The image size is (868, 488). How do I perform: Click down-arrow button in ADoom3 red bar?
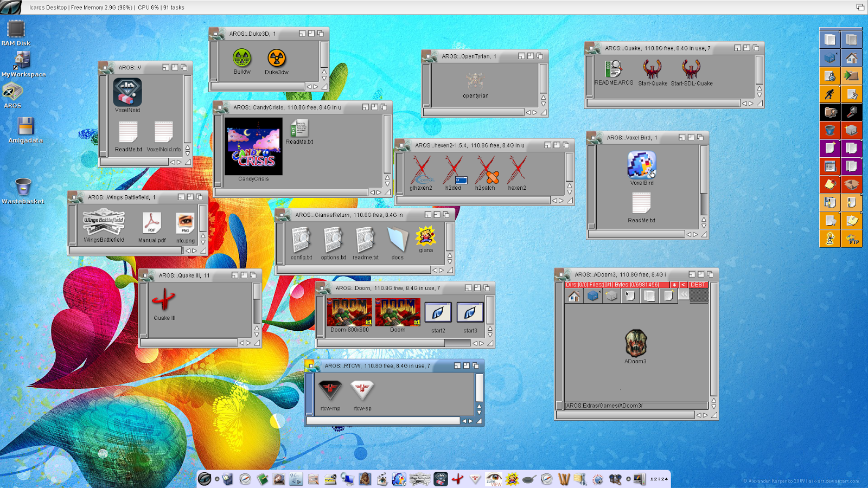click(674, 285)
